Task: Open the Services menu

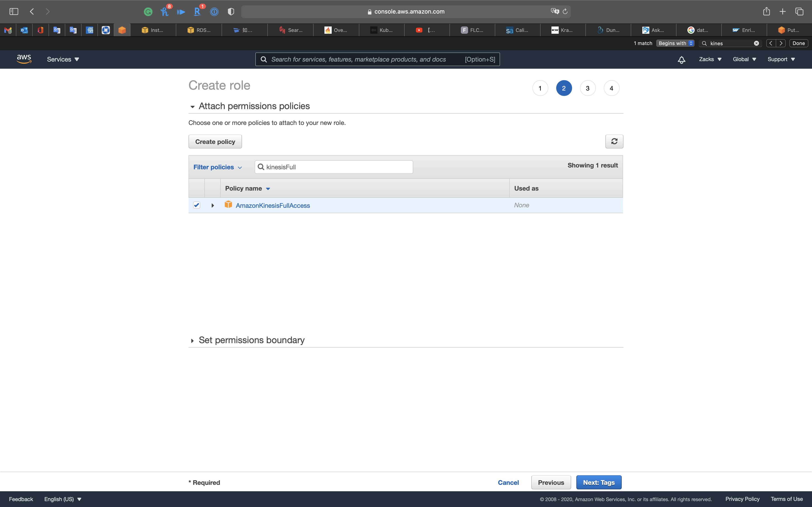Action: (x=63, y=59)
